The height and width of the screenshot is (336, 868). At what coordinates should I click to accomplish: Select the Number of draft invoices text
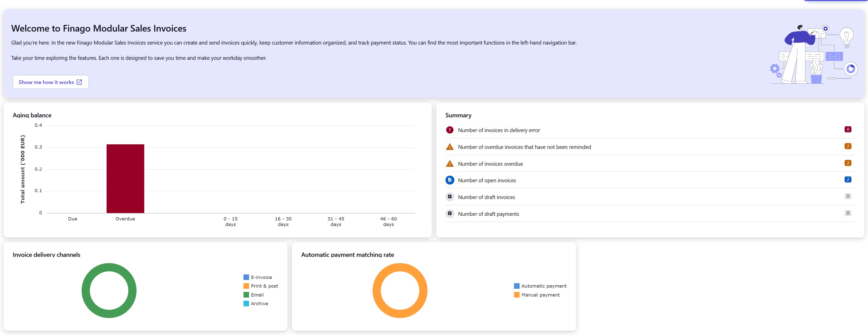(486, 197)
